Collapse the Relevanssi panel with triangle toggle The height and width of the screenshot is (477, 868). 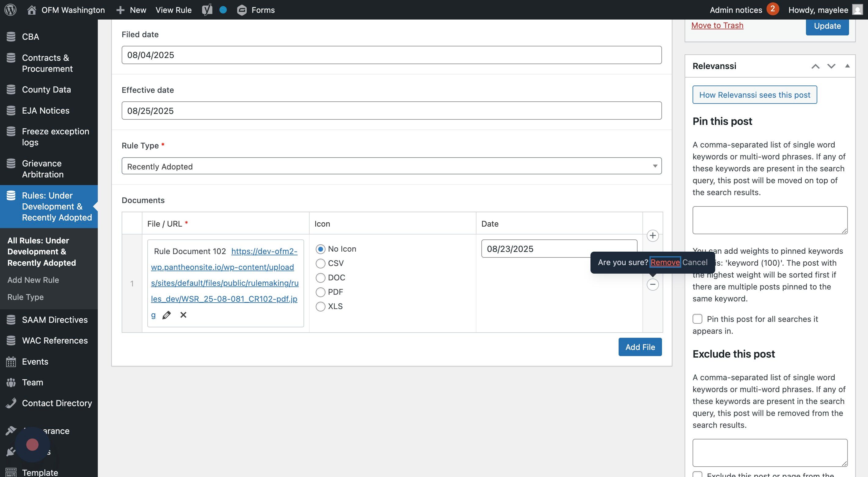pos(847,66)
